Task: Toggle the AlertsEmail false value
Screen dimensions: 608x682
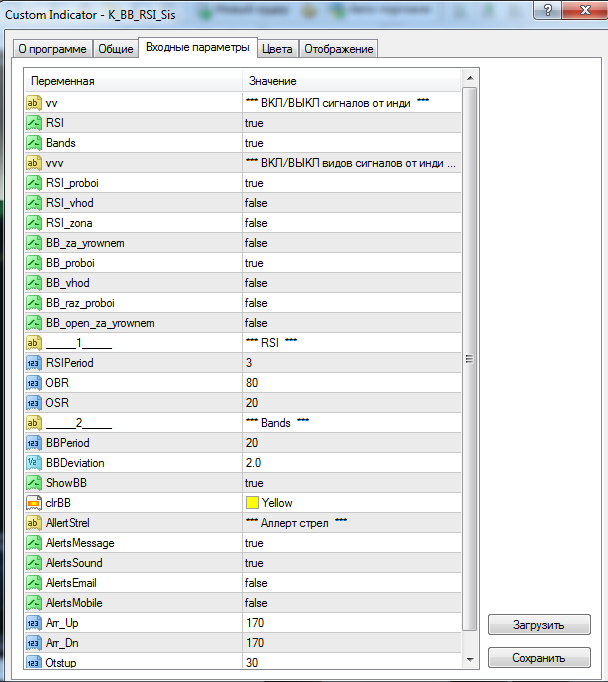Action: pyautogui.click(x=350, y=583)
